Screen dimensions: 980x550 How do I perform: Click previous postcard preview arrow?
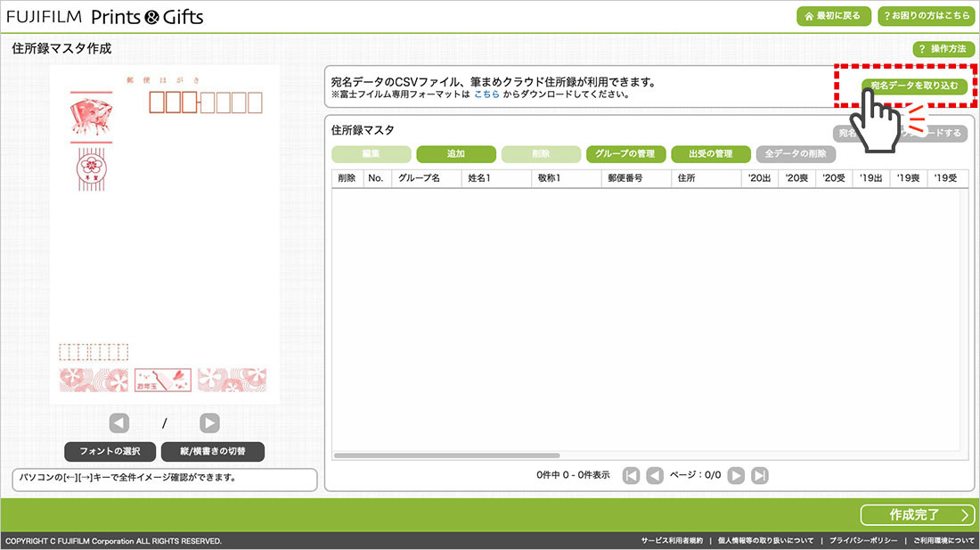(119, 423)
